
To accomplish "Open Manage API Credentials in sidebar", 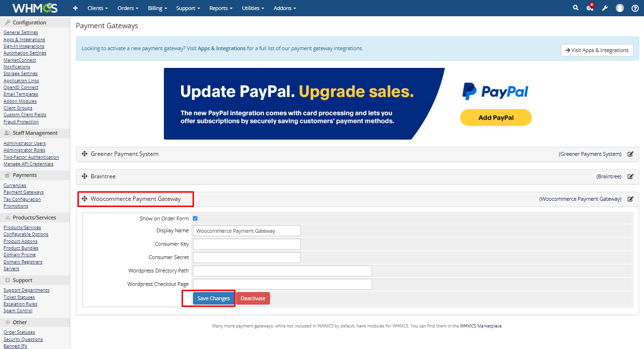I will pos(29,164).
